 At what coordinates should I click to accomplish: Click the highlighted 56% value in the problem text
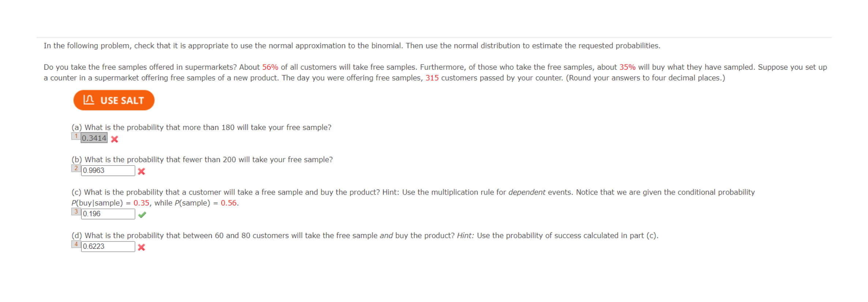270,67
